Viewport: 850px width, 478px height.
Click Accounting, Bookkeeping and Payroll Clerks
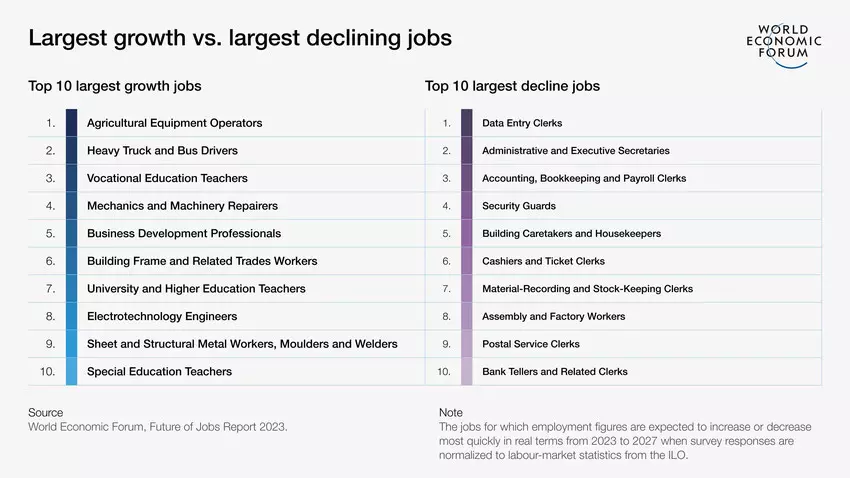pos(583,178)
